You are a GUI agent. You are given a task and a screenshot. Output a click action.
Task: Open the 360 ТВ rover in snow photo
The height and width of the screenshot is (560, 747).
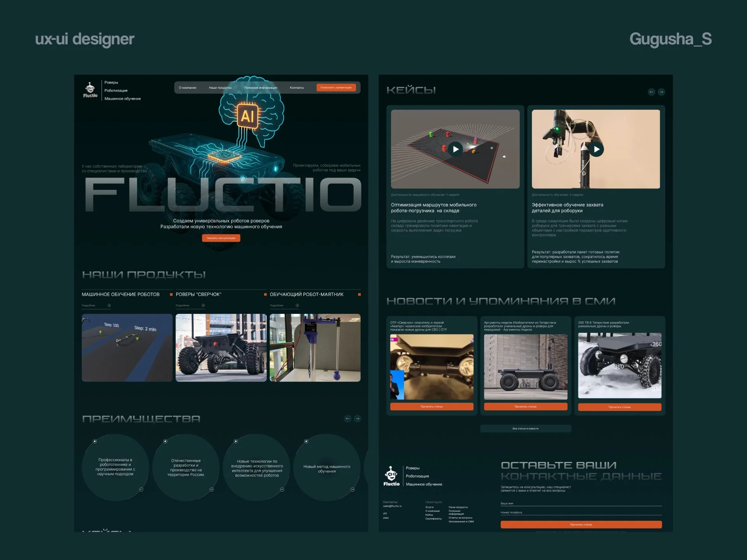[x=620, y=366]
